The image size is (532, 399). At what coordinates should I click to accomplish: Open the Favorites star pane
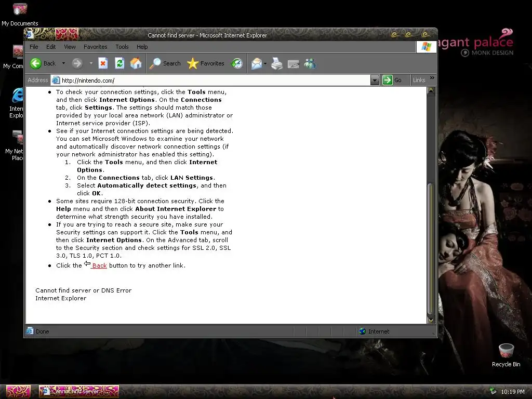point(206,63)
